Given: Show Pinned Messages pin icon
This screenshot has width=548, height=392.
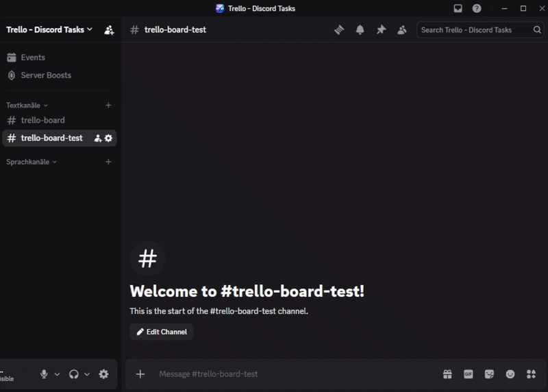Looking at the screenshot, I should click(381, 29).
